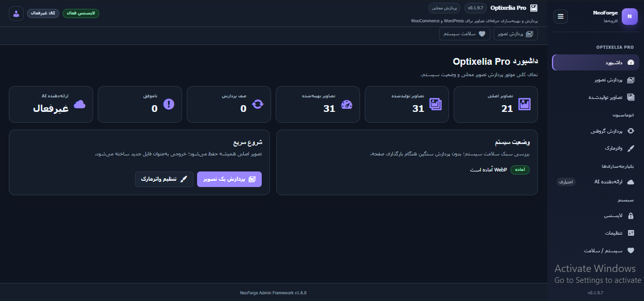Click the hamburger menu toggle in sidebar
Screen dimensions: 644x301
[x=561, y=17]
